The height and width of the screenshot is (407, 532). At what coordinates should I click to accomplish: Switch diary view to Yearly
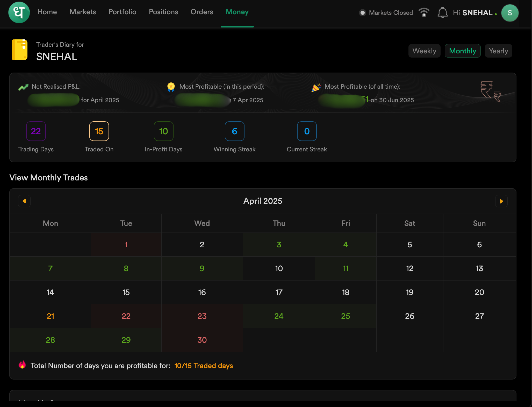pos(498,51)
